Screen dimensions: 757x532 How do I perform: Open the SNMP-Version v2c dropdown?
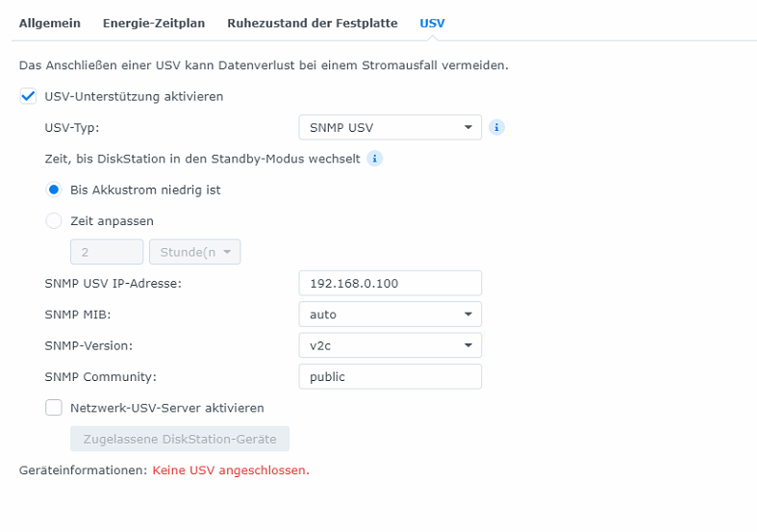point(391,345)
